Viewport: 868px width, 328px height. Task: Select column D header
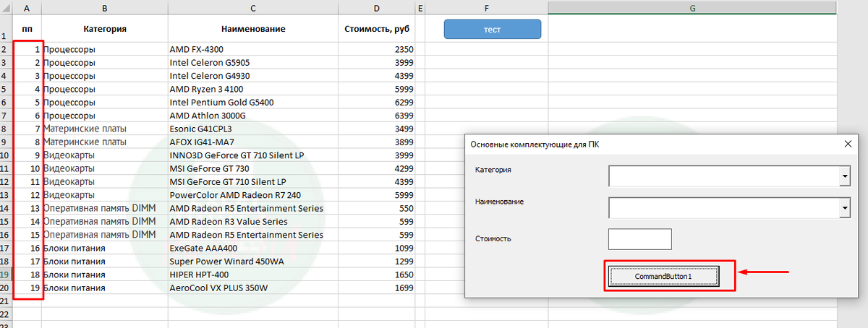coord(377,8)
